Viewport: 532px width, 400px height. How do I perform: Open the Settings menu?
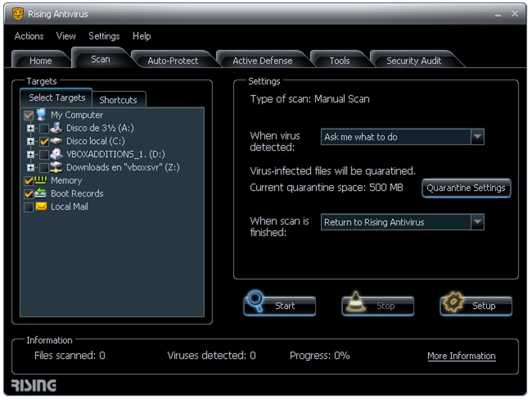point(104,36)
